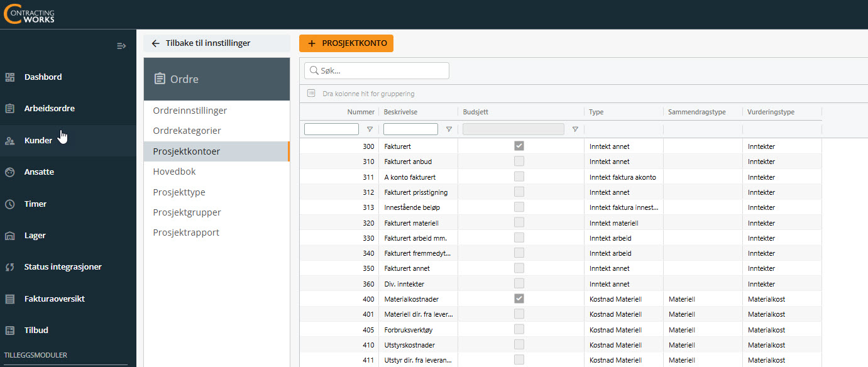Check Budsjett checkbox for Fakturert materiell
The image size is (868, 367).
[519, 222]
